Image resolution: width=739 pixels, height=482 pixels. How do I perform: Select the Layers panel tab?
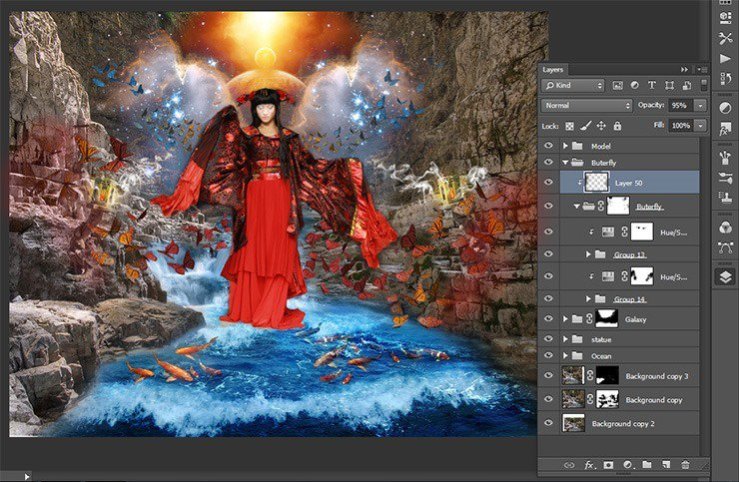coord(553,70)
